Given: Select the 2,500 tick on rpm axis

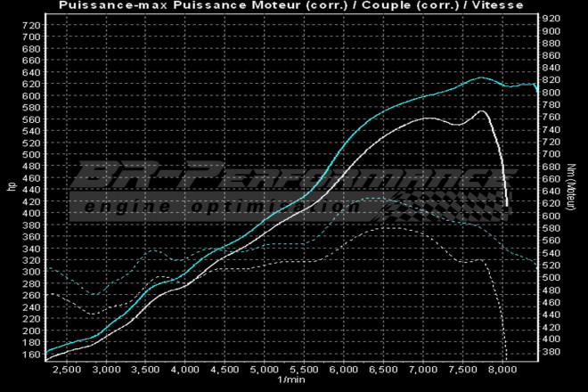Looking at the screenshot, I should pos(66,369).
